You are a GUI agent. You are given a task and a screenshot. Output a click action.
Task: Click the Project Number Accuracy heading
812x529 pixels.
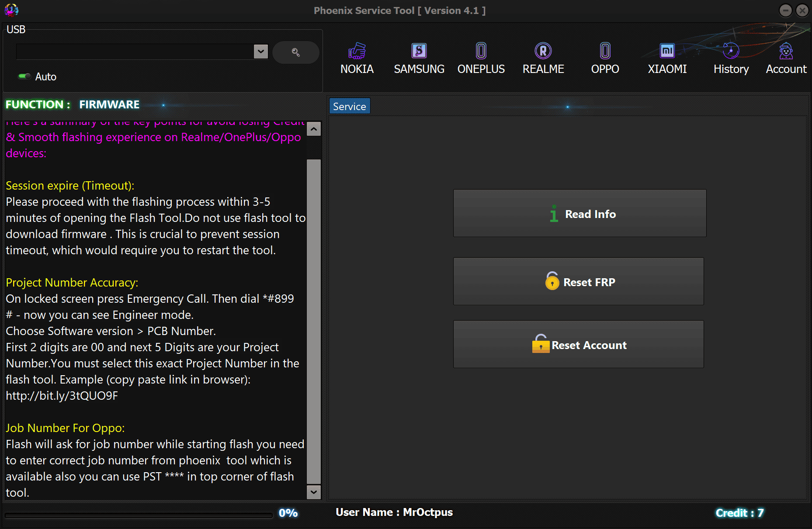pos(72,283)
